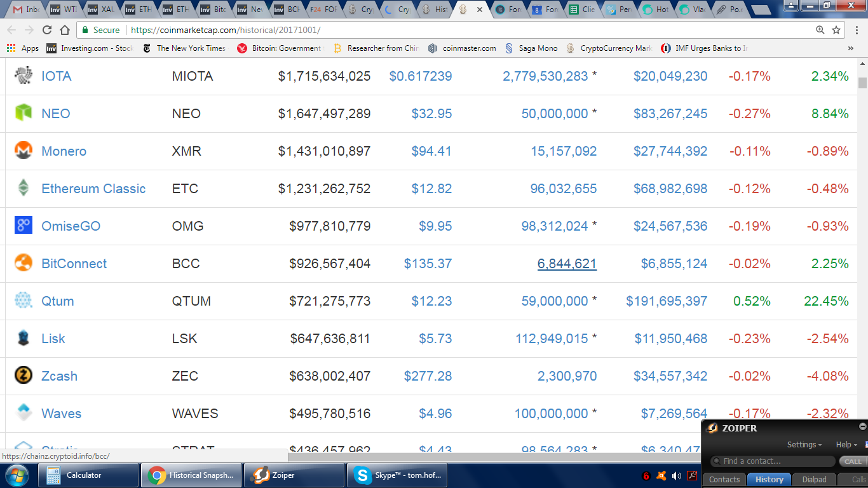Click the red number 6 tray icon

click(646, 476)
